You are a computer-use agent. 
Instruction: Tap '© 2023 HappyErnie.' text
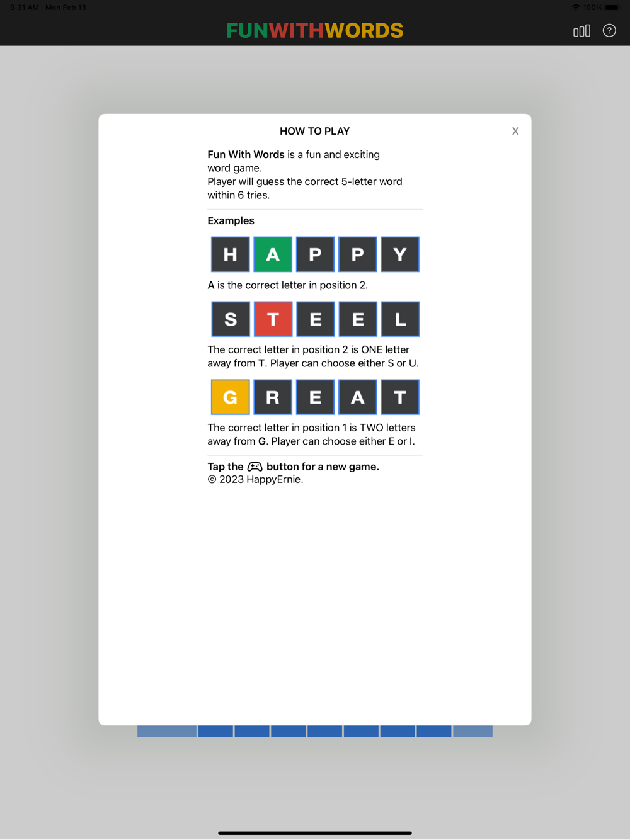pyautogui.click(x=255, y=479)
